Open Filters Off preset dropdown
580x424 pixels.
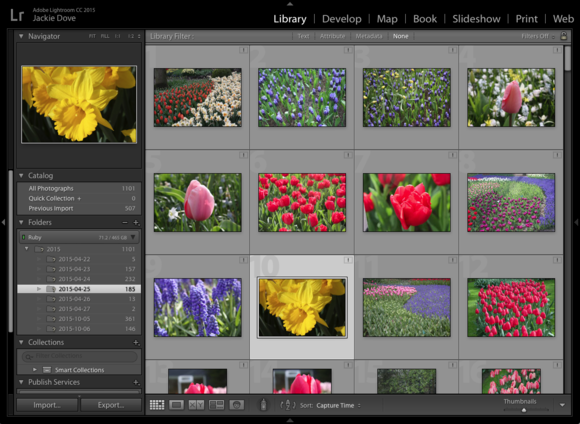[x=538, y=36]
